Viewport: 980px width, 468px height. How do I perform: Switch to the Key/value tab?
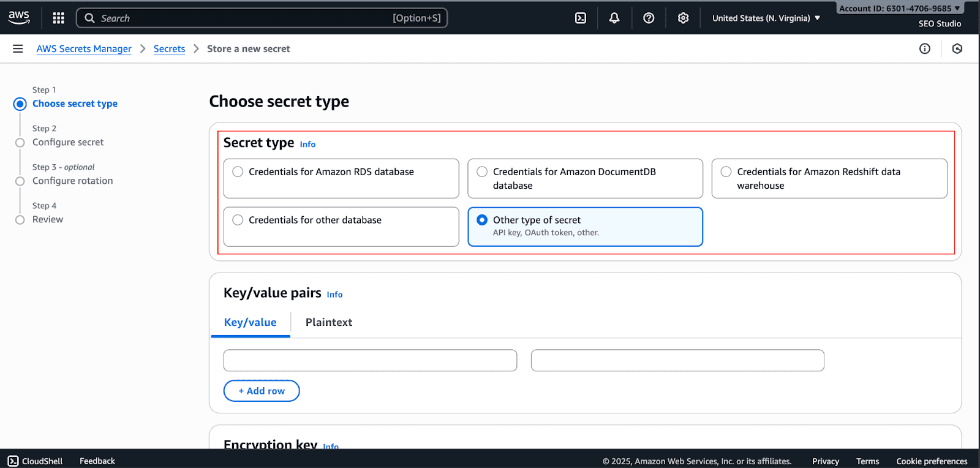[x=250, y=322]
